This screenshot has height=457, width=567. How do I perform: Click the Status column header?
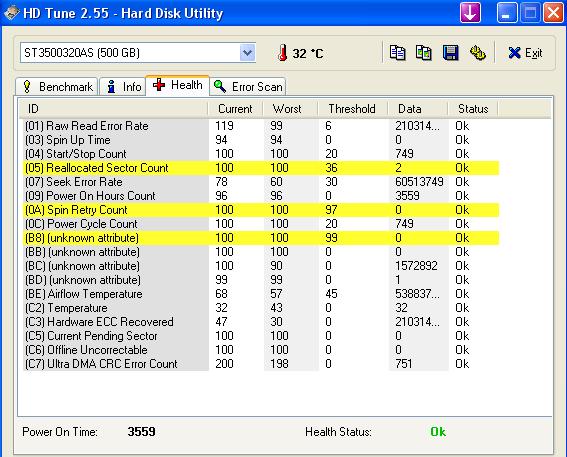(x=473, y=109)
